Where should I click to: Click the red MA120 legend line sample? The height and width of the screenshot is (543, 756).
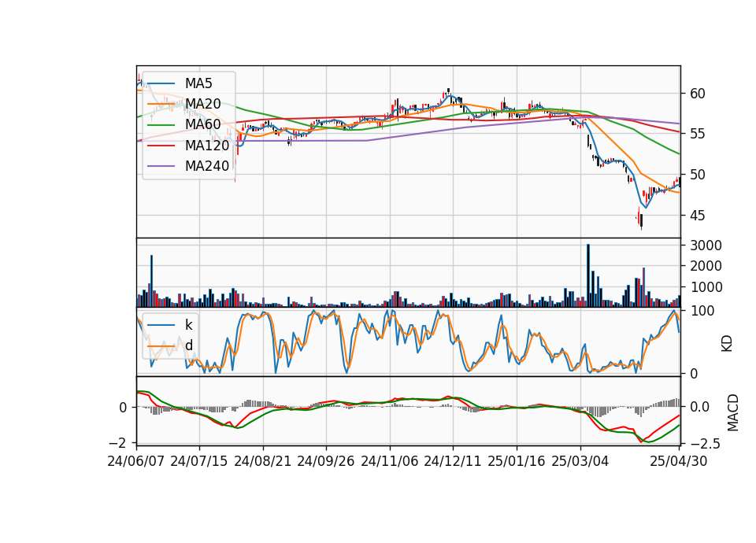pyautogui.click(x=161, y=145)
